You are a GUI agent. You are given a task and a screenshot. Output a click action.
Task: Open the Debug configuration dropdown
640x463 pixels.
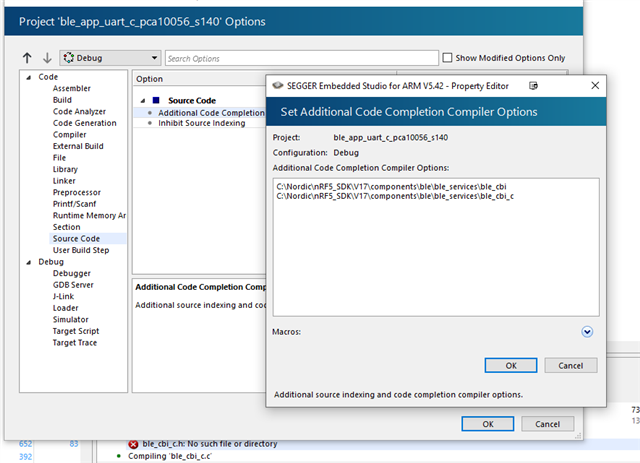(x=110, y=58)
